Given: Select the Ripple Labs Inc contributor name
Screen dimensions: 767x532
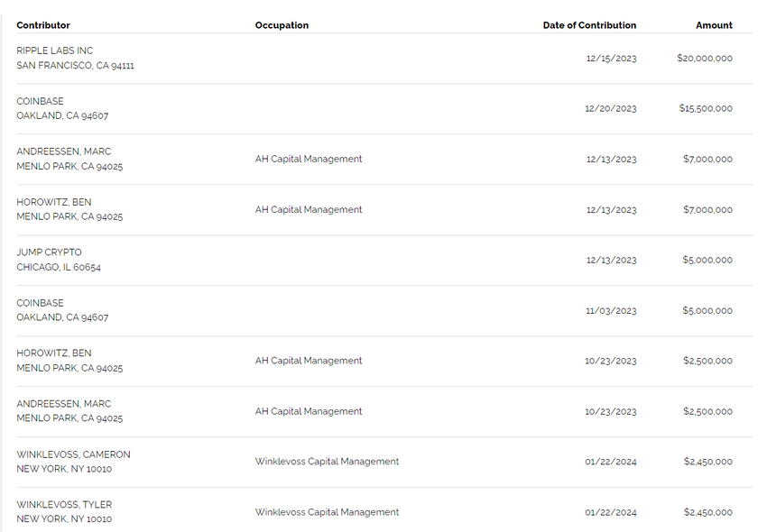Looking at the screenshot, I should click(54, 50).
